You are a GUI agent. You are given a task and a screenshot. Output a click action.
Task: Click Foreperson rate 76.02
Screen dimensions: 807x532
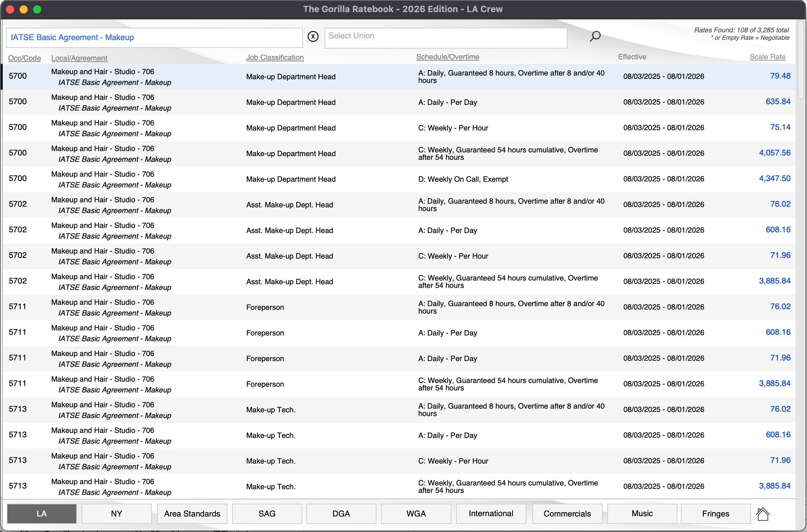pos(780,306)
